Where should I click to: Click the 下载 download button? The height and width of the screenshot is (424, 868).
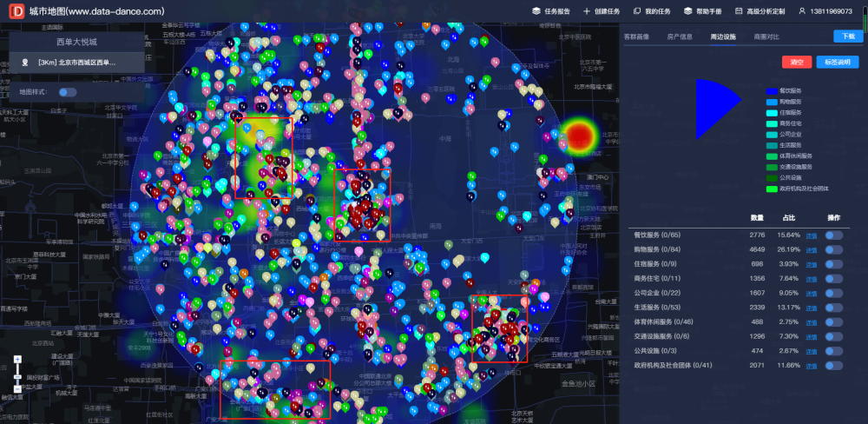(x=848, y=36)
